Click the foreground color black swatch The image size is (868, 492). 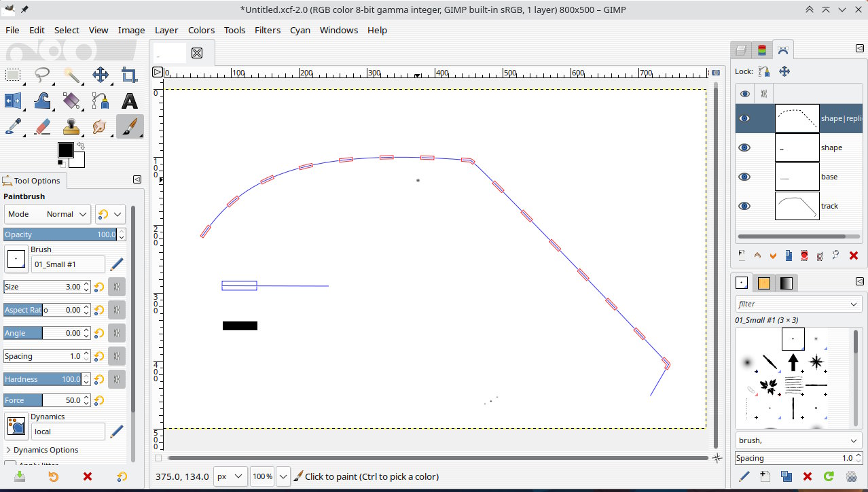coord(65,150)
